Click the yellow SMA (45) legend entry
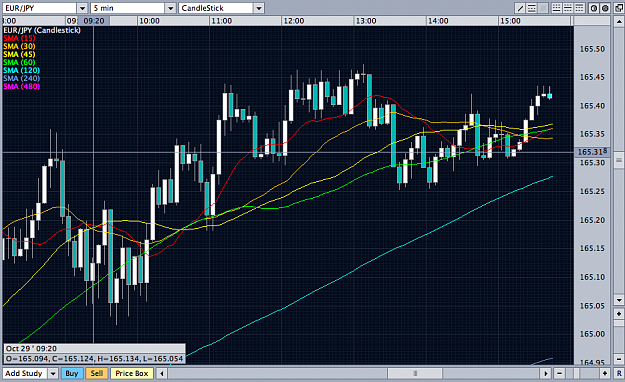 pyautogui.click(x=19, y=54)
